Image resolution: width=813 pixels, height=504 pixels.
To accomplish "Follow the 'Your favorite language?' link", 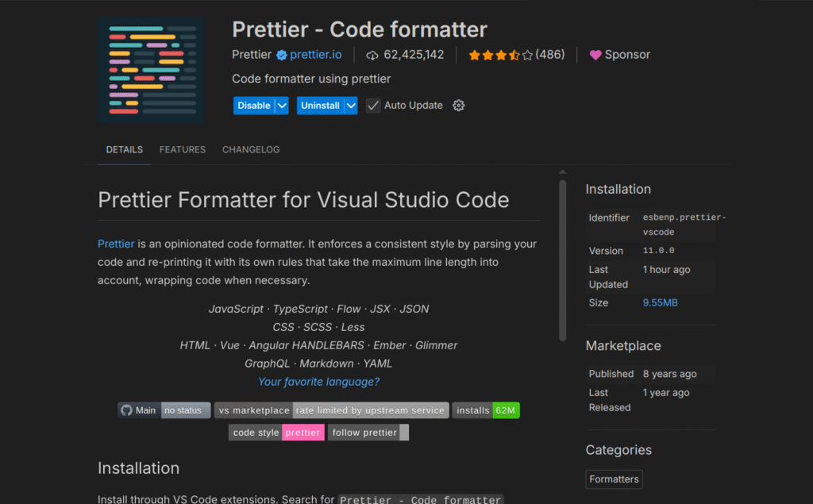I will click(x=319, y=382).
